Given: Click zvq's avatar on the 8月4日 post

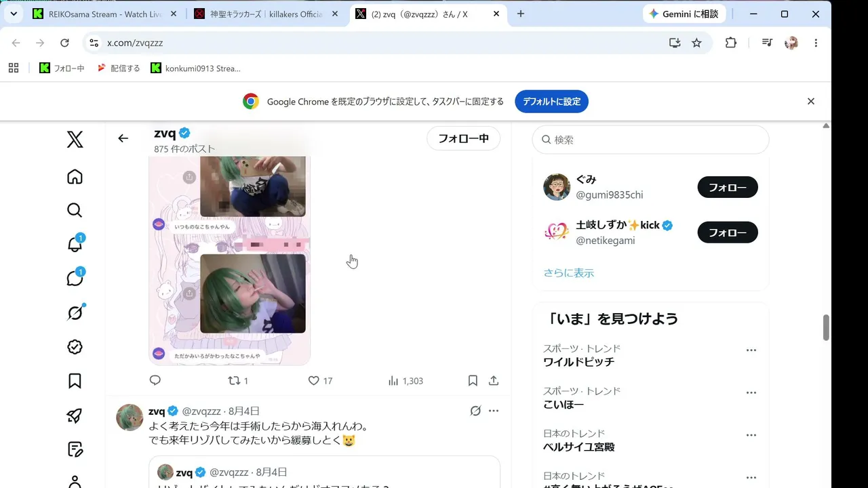Looking at the screenshot, I should [130, 418].
